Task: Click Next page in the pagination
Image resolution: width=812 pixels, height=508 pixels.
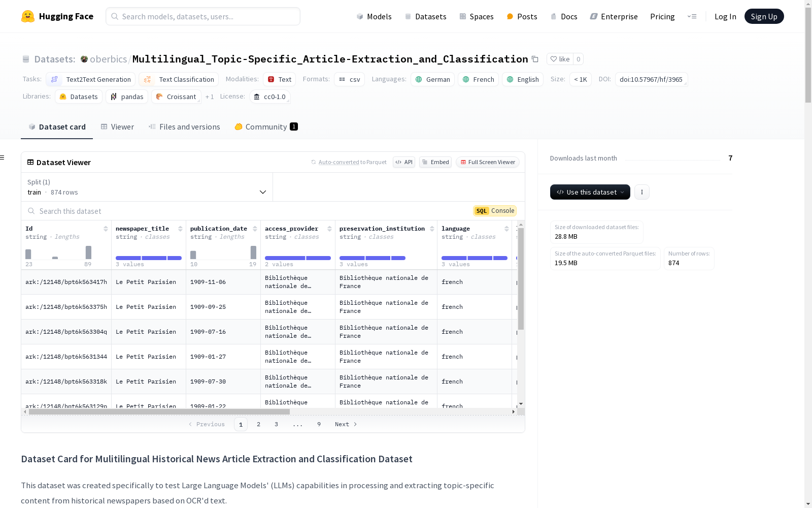Action: (346, 424)
